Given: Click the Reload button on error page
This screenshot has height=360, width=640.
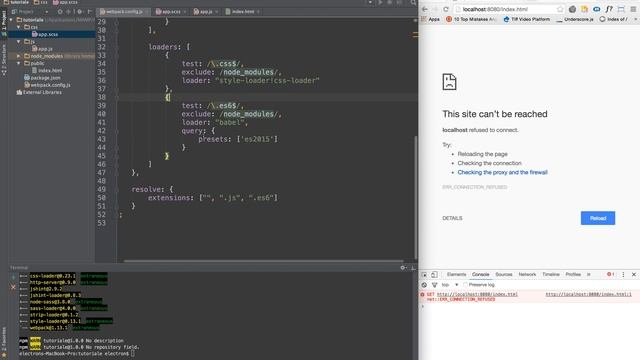Looking at the screenshot, I should pos(598,218).
